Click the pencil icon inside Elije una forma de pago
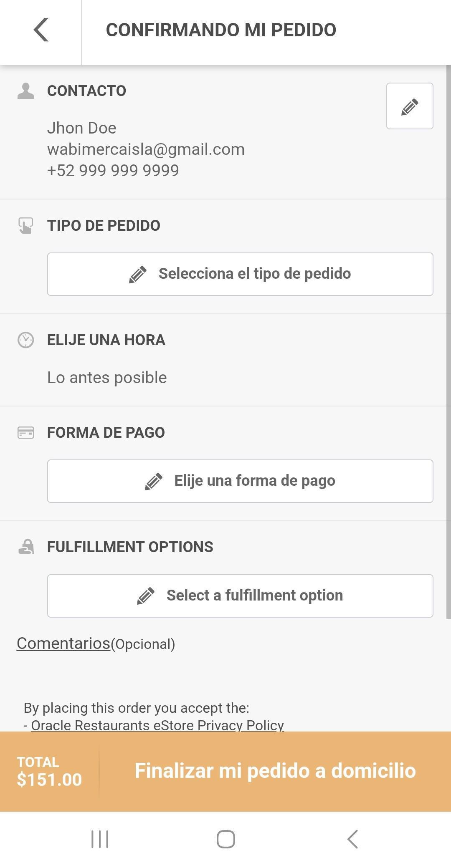 (154, 481)
